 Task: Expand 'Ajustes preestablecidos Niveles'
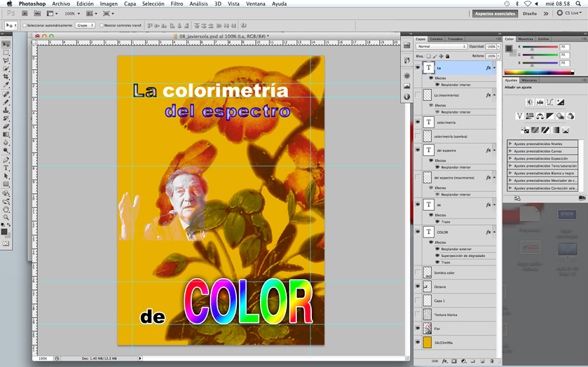click(510, 144)
